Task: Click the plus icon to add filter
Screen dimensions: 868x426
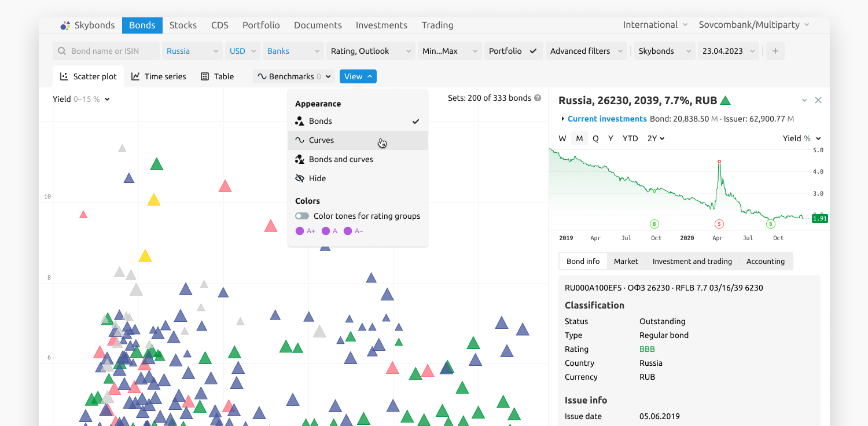Action: 775,51
